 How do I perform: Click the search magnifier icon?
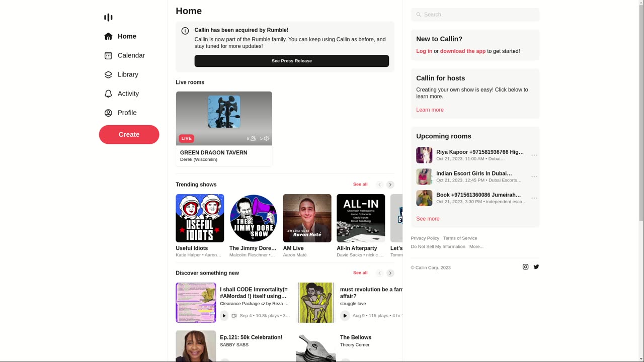coord(419,15)
